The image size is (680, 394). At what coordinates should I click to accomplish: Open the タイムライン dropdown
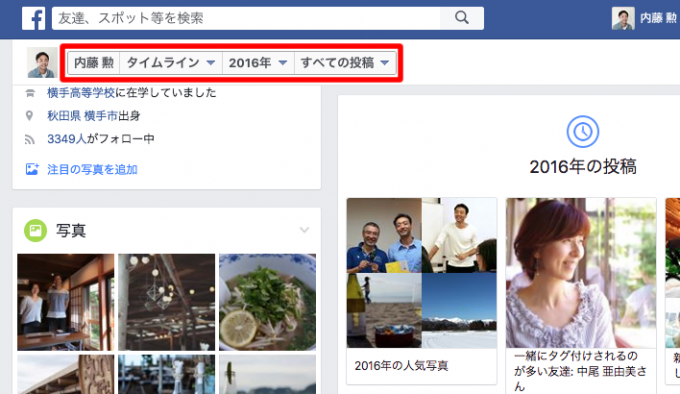click(171, 63)
